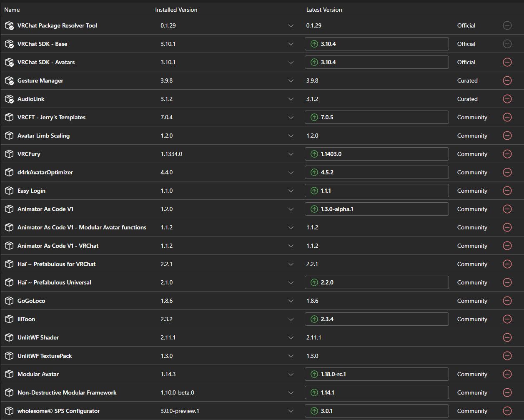Image resolution: width=524 pixels, height=420 pixels.
Task: Click the package box icon beside VRCFury
Action: tap(9, 154)
